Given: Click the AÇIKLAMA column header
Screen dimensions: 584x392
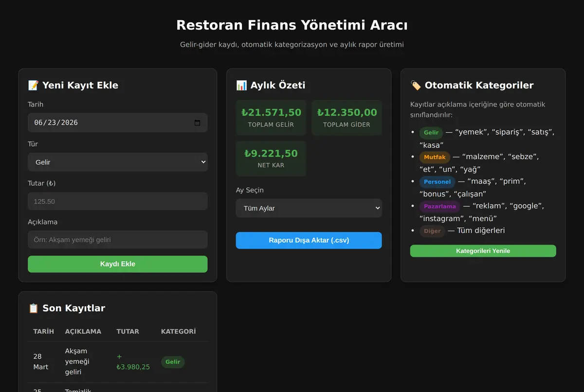Looking at the screenshot, I should click(83, 332).
